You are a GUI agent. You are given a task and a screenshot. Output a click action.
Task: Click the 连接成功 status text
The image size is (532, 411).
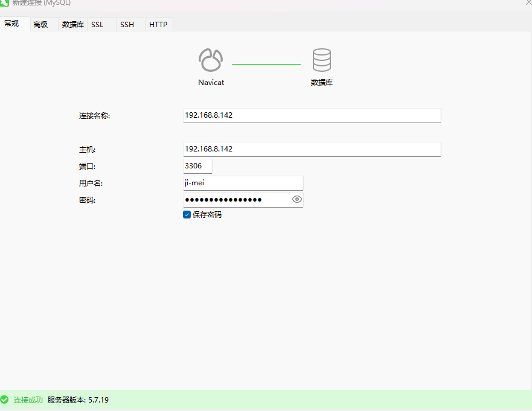28,400
